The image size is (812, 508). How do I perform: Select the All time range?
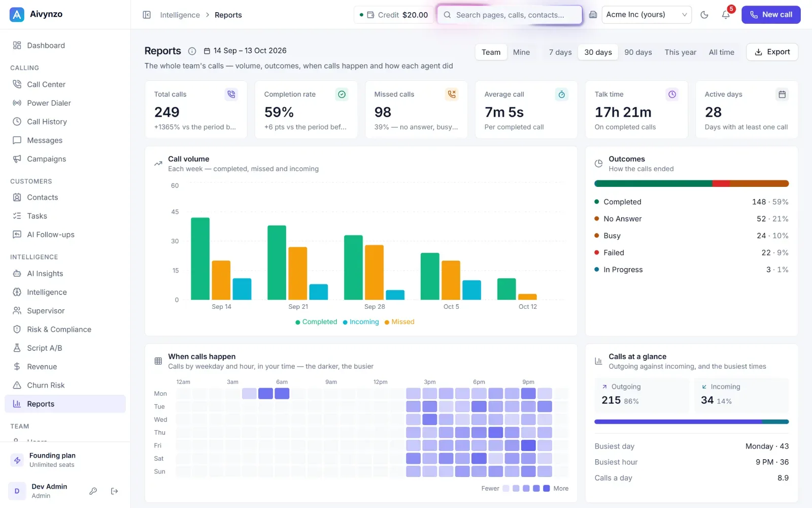pos(721,52)
